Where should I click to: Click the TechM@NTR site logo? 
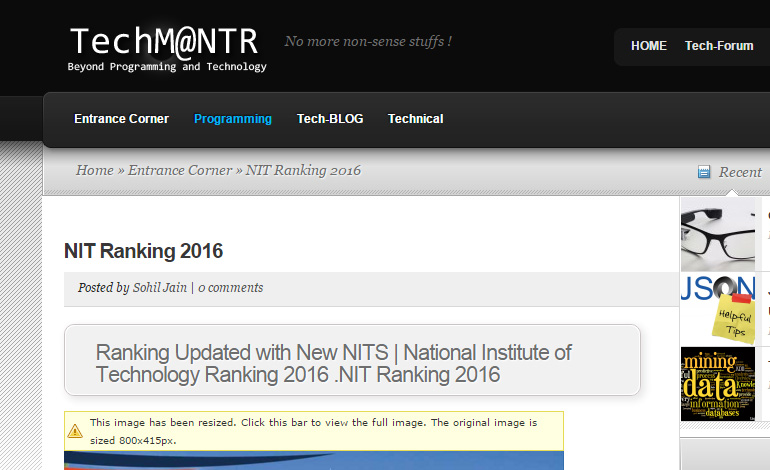pos(165,42)
